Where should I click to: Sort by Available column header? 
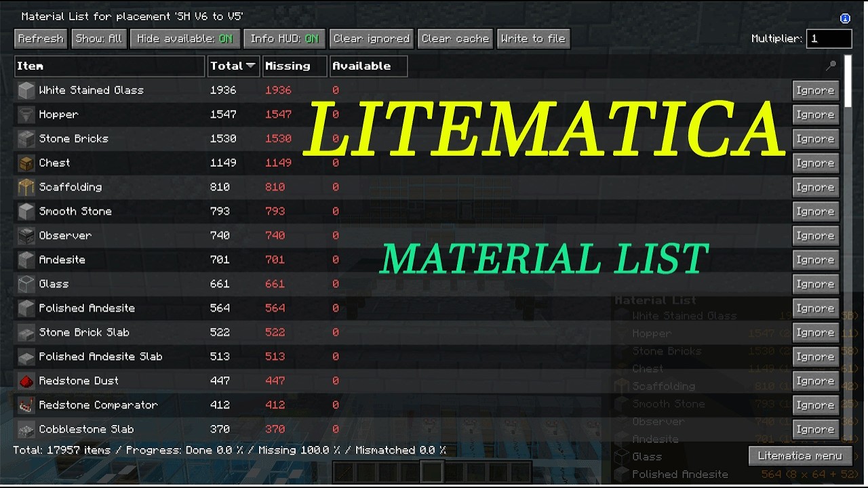369,66
